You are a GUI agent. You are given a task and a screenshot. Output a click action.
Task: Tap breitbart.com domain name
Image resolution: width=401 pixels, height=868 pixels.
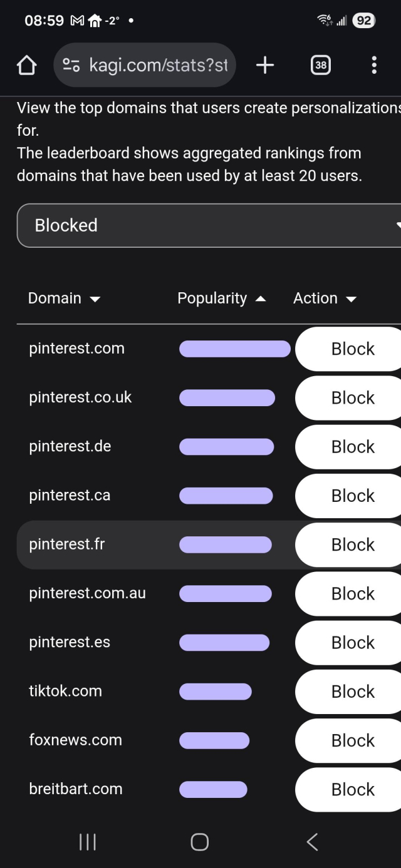76,789
